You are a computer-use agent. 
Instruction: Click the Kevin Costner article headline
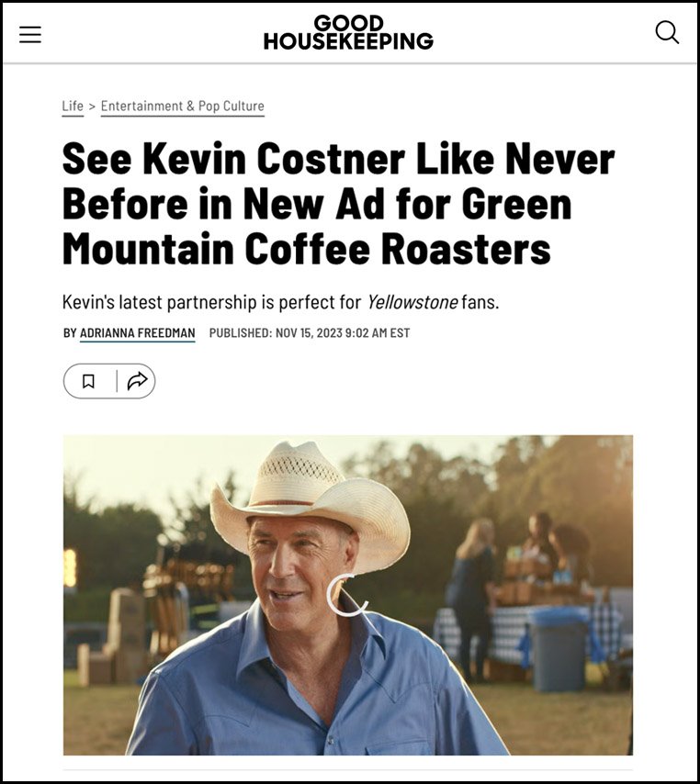click(x=338, y=204)
